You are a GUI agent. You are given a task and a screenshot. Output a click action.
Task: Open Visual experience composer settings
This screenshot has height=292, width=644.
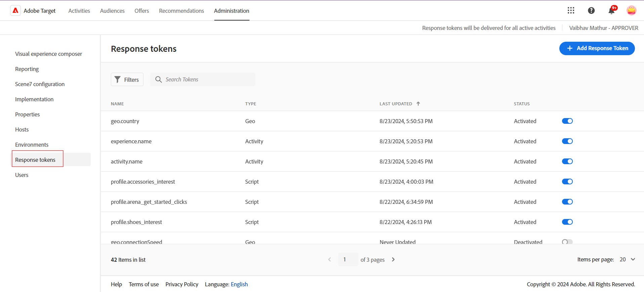(48, 54)
